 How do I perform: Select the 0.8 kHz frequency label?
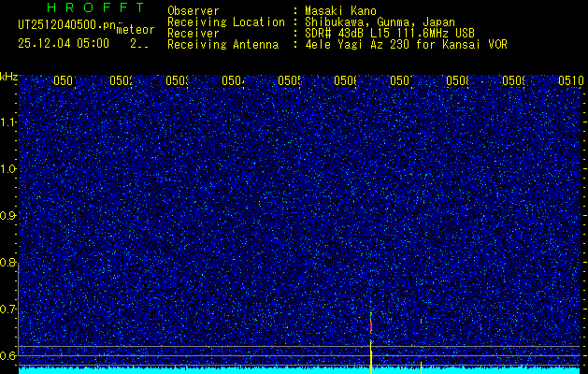[8, 262]
